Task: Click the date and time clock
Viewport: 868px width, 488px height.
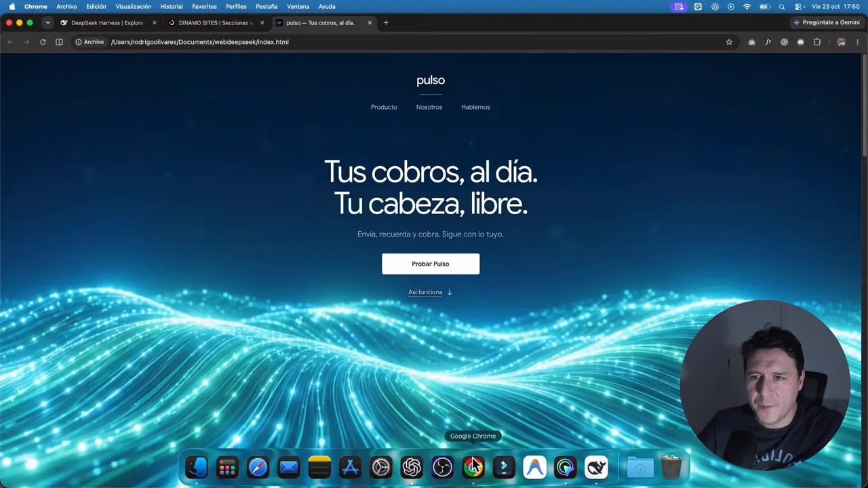Action: point(835,7)
